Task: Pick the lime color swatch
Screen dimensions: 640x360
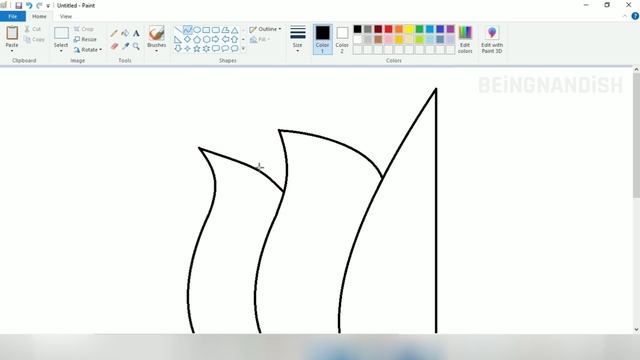Action: pyautogui.click(x=420, y=39)
